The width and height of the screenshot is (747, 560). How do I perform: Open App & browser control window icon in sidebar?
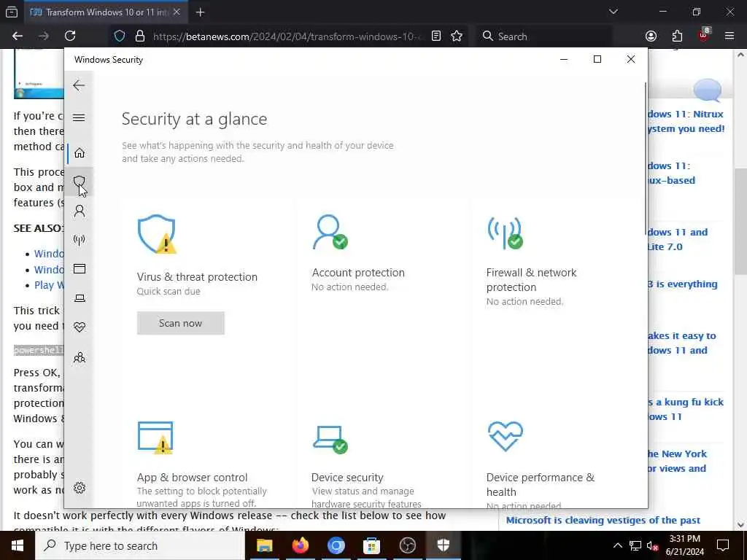coord(79,269)
